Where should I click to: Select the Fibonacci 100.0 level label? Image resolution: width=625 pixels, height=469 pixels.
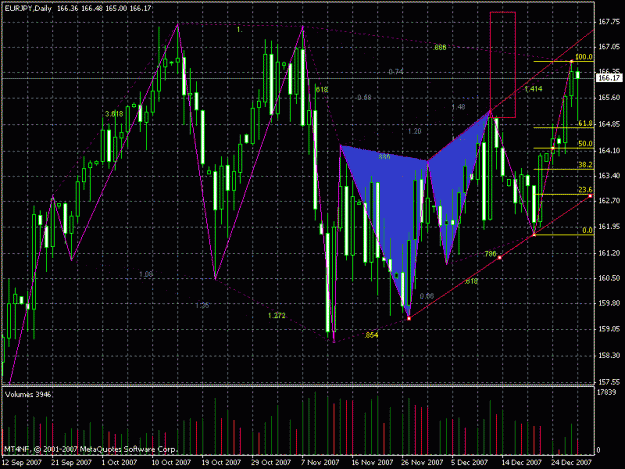click(584, 57)
